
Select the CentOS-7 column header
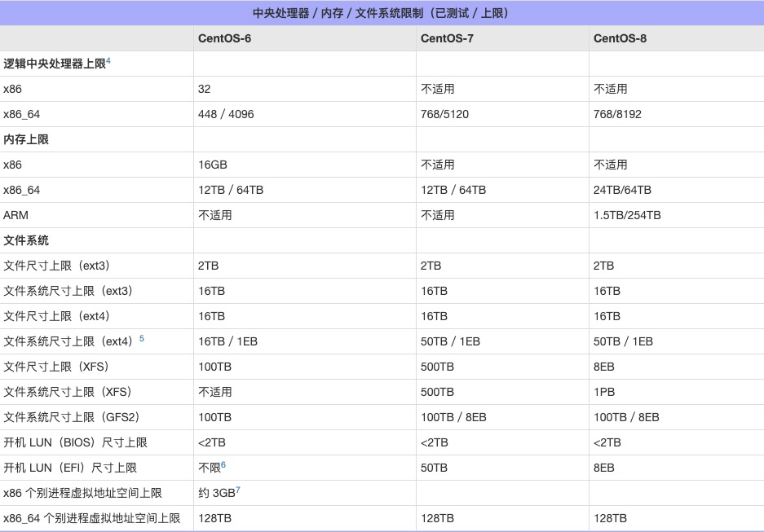440,37
